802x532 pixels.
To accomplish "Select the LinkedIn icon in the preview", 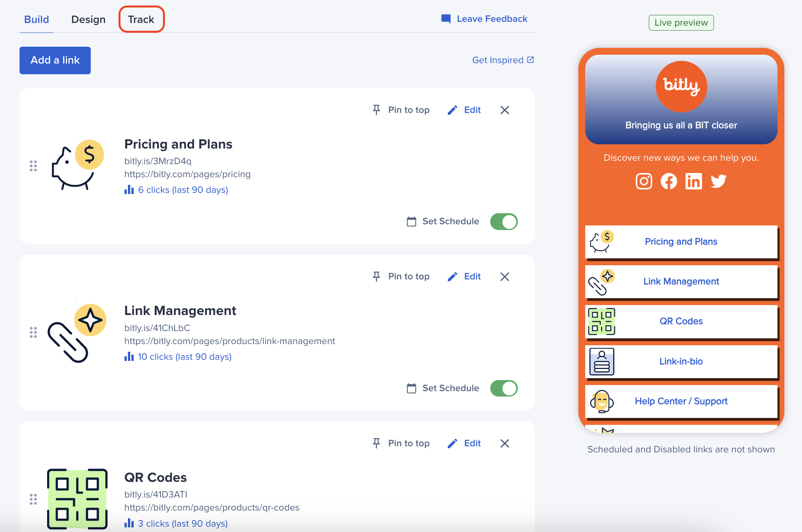I will click(694, 181).
